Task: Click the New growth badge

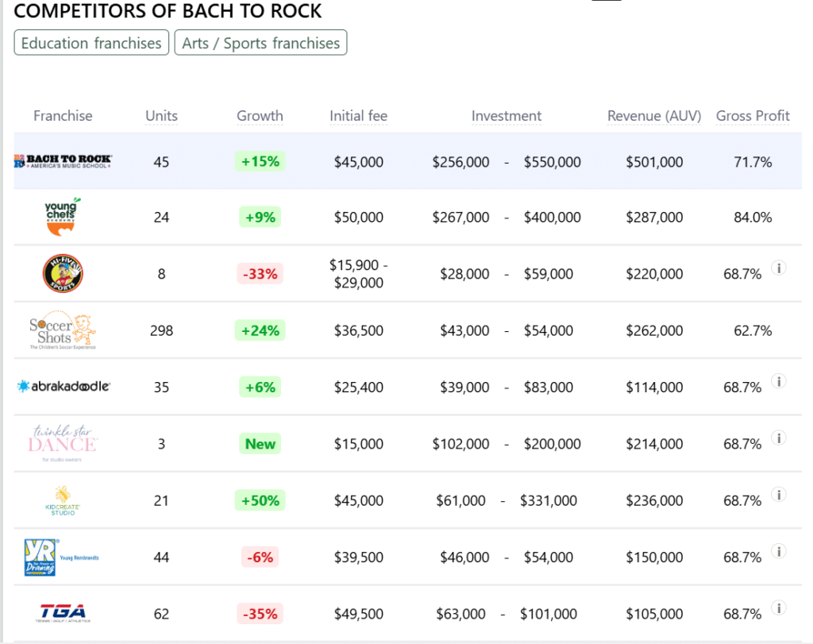Action: click(260, 444)
